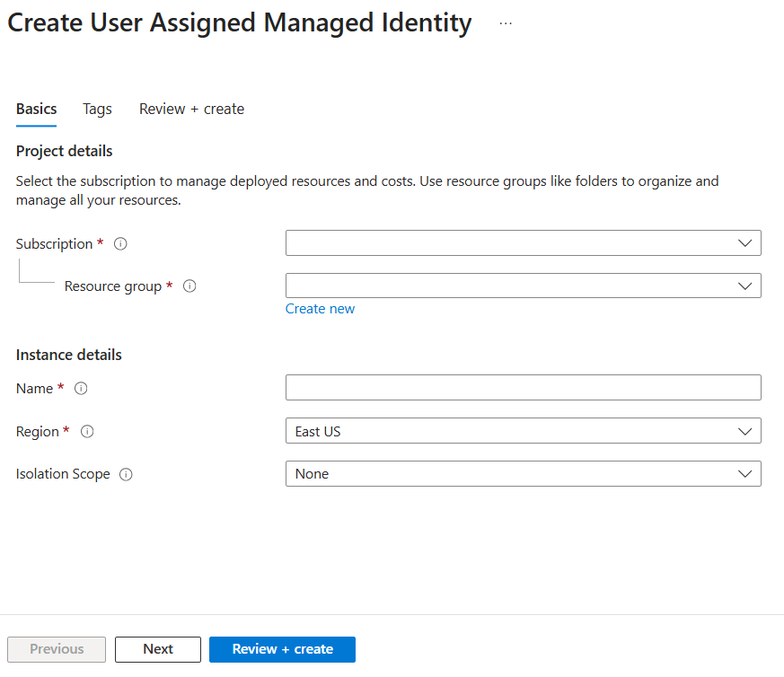Click the Previous button
Image resolution: width=784 pixels, height=677 pixels.
click(56, 649)
